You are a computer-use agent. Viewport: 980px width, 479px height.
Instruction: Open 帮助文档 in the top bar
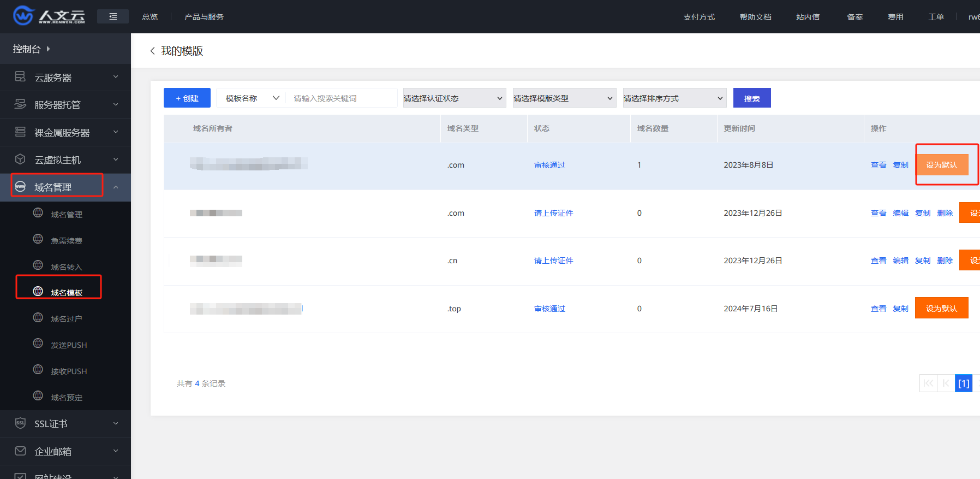click(755, 17)
